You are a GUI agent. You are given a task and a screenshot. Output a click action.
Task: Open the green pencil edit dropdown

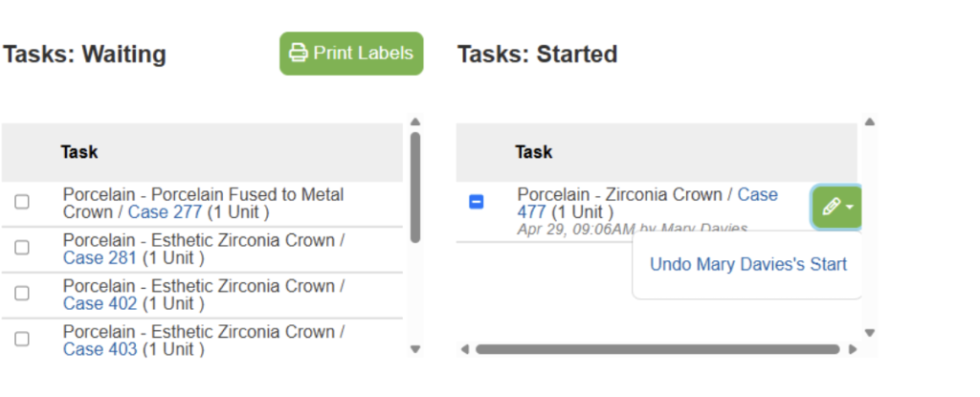click(836, 207)
